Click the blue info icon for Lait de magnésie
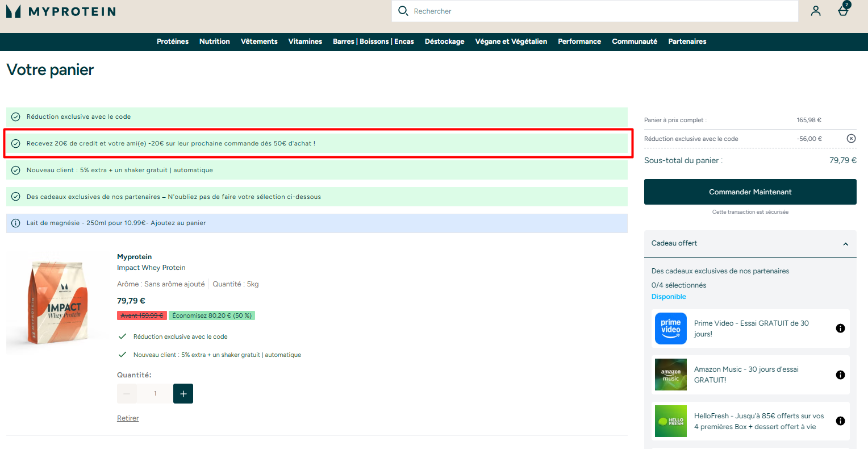This screenshot has width=868, height=449. coord(16,223)
